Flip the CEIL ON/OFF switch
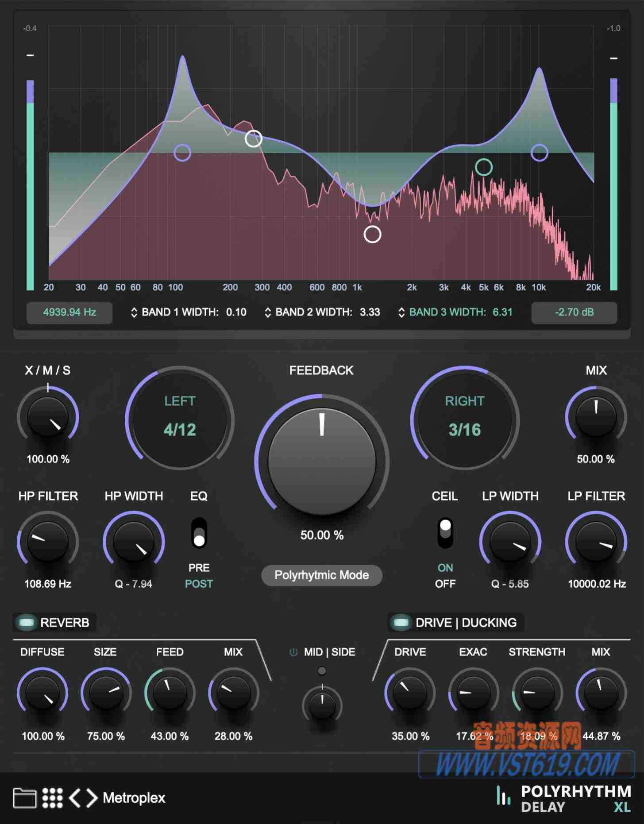The image size is (644, 824). coord(445,533)
